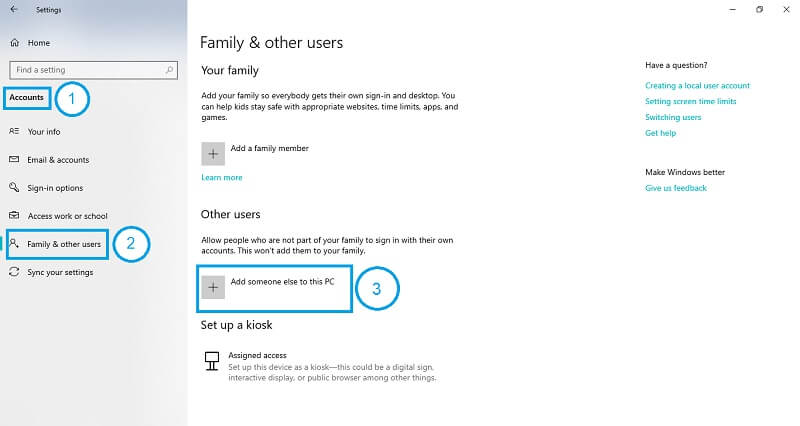Click the Settings window title text
This screenshot has width=800, height=426.
click(x=48, y=10)
